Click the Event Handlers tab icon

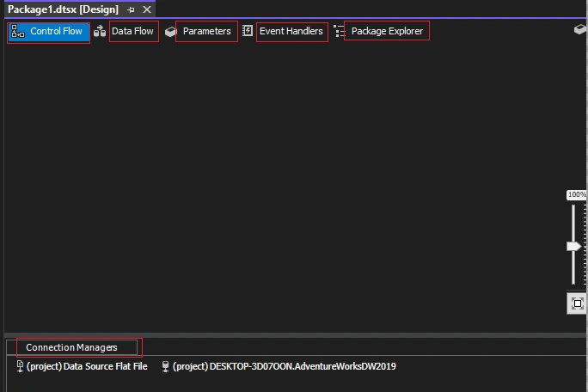tap(248, 31)
